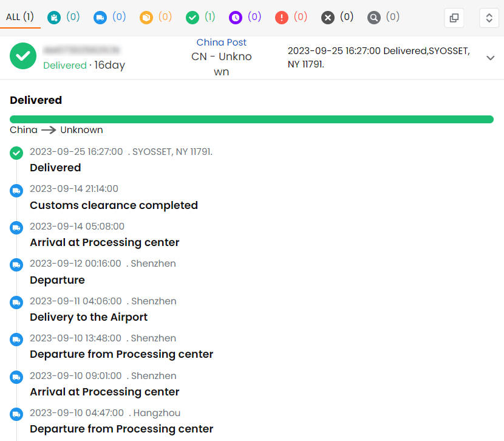Click 'CN - Unknown' route text
The height and width of the screenshot is (441, 504).
(221, 64)
